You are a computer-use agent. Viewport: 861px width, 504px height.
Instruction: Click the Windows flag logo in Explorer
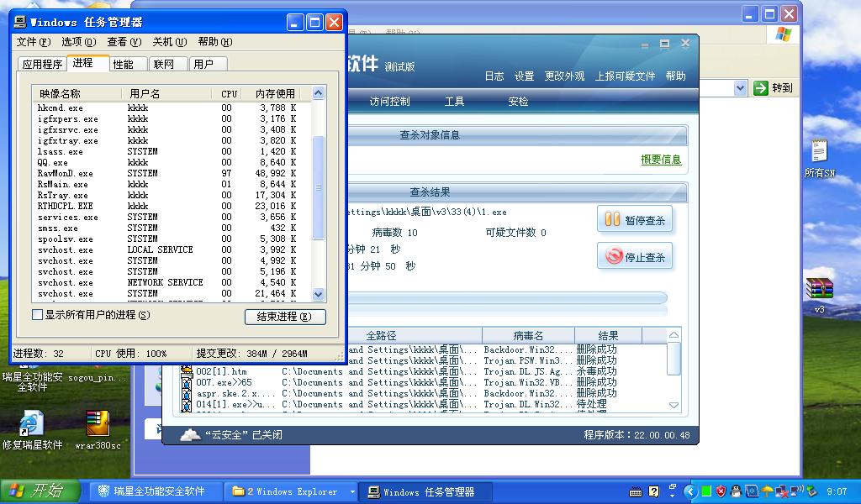tap(784, 34)
